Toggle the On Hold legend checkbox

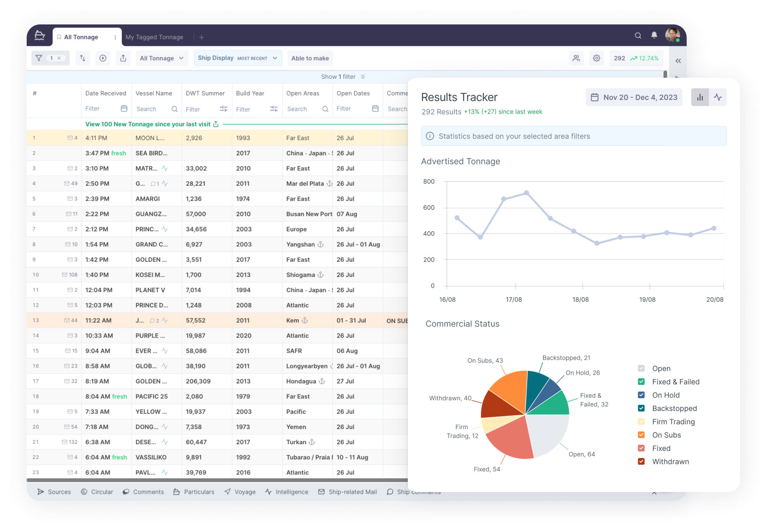click(641, 395)
